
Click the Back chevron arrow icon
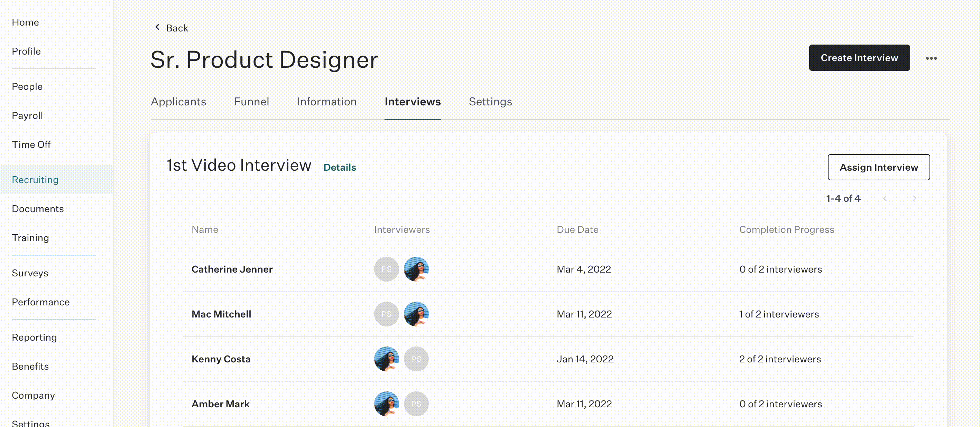pos(157,27)
